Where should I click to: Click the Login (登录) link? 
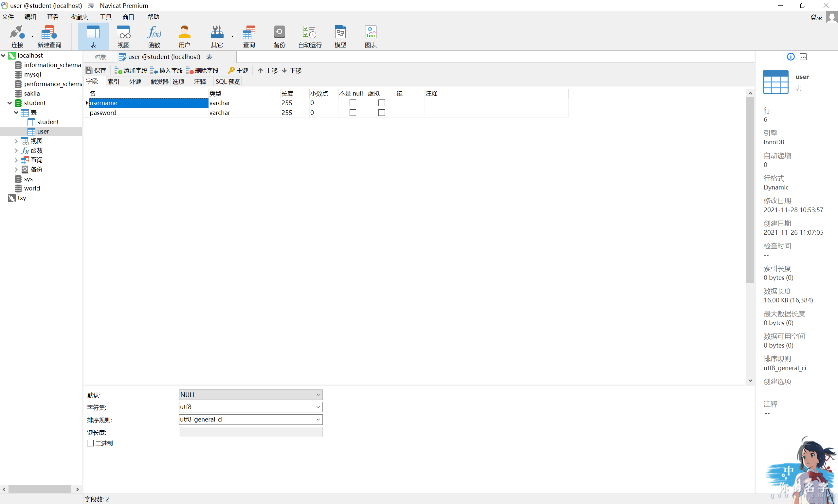click(x=816, y=17)
